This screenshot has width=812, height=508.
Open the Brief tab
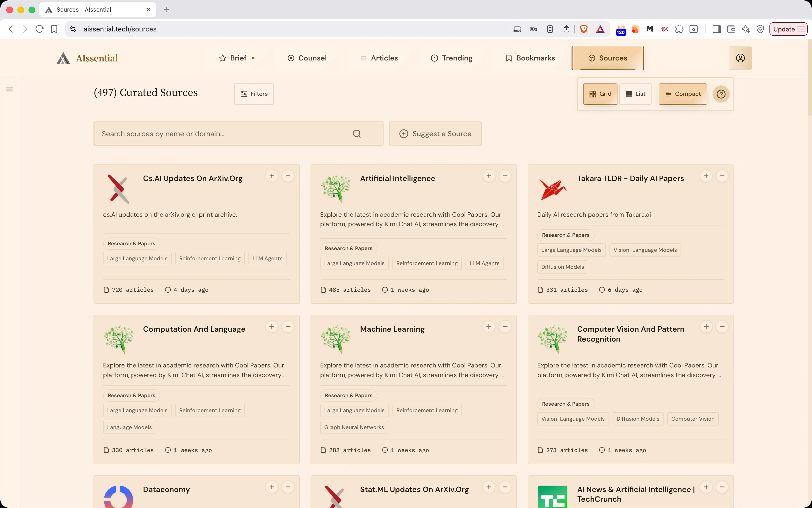237,58
